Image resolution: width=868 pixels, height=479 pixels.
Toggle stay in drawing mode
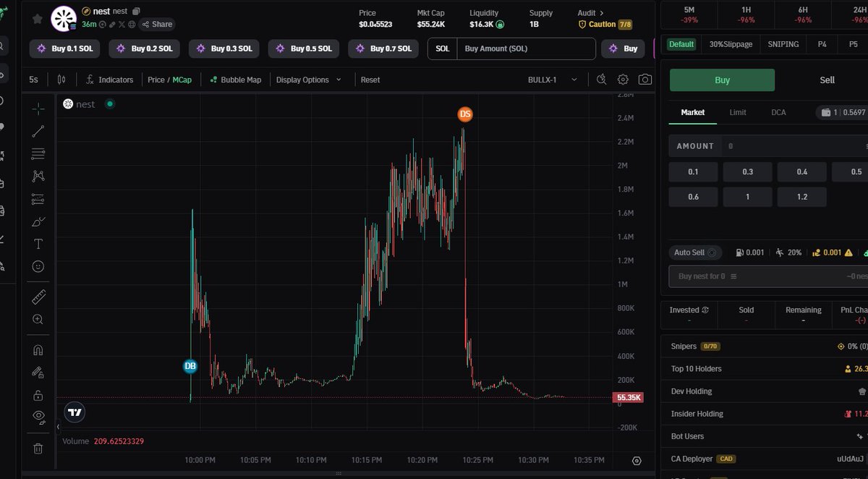click(x=38, y=372)
